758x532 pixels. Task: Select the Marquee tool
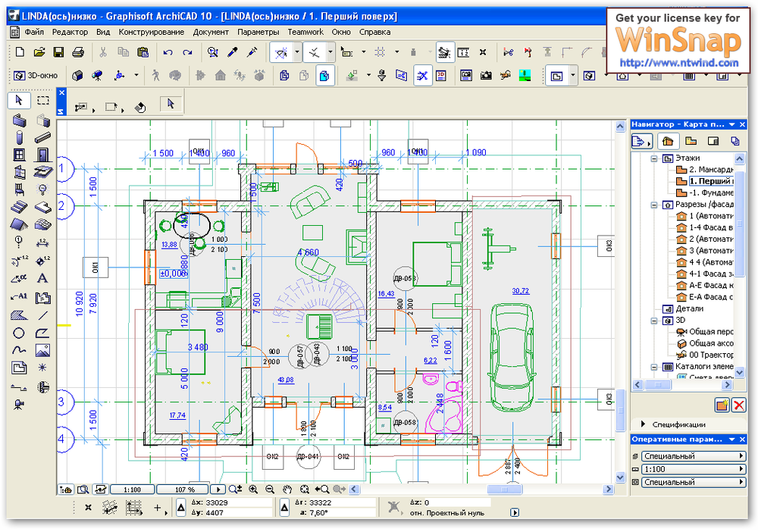tap(43, 100)
